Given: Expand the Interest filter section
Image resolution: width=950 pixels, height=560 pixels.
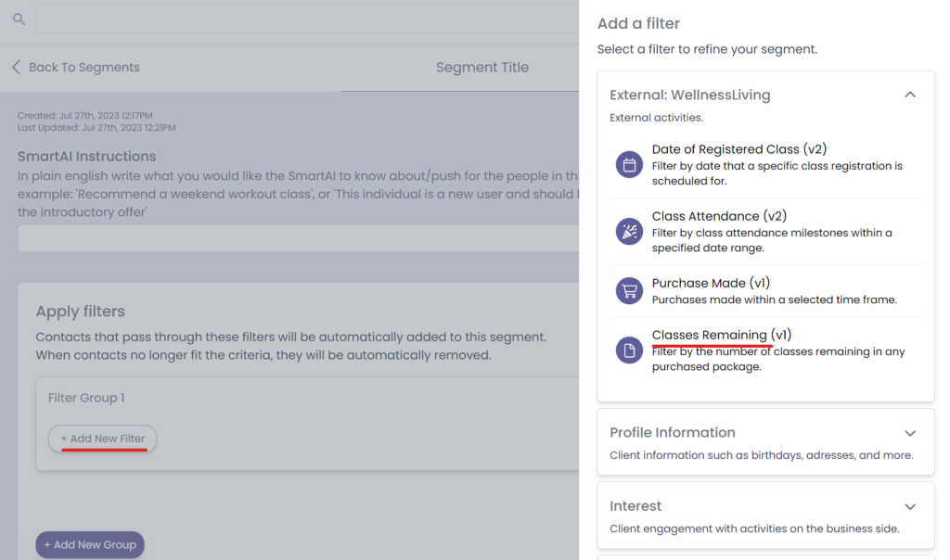Looking at the screenshot, I should coord(909,506).
